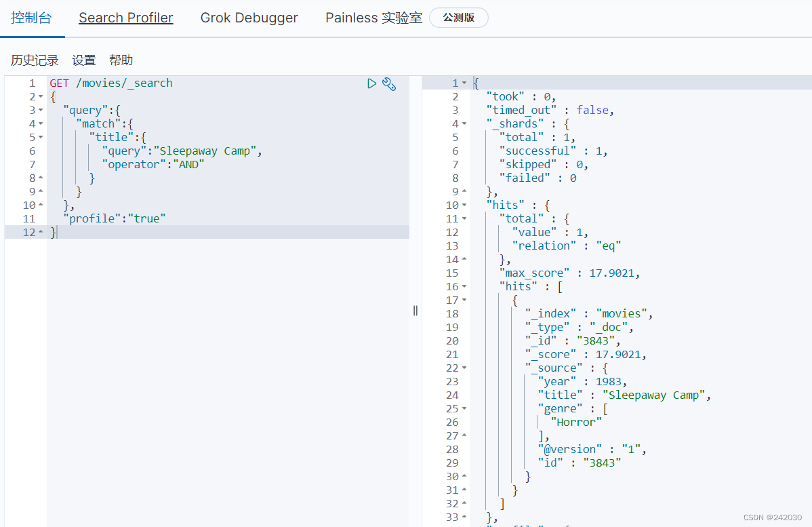Collapse "total" block at response line 11
Viewport: 812px width, 527px height.
(464, 218)
